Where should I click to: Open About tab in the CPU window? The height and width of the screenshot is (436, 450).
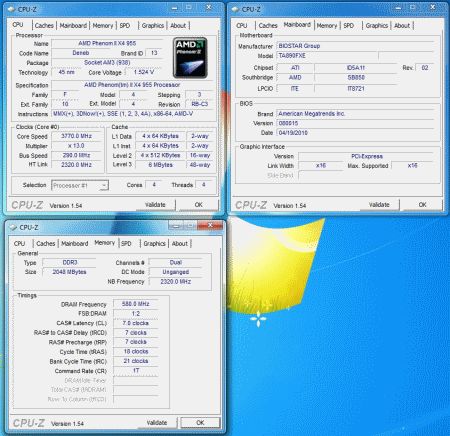(178, 26)
